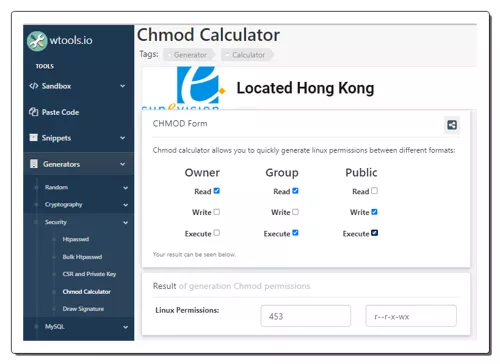Image resolution: width=500 pixels, height=364 pixels.
Task: Click the Security sidebar item
Action: [x=56, y=222]
